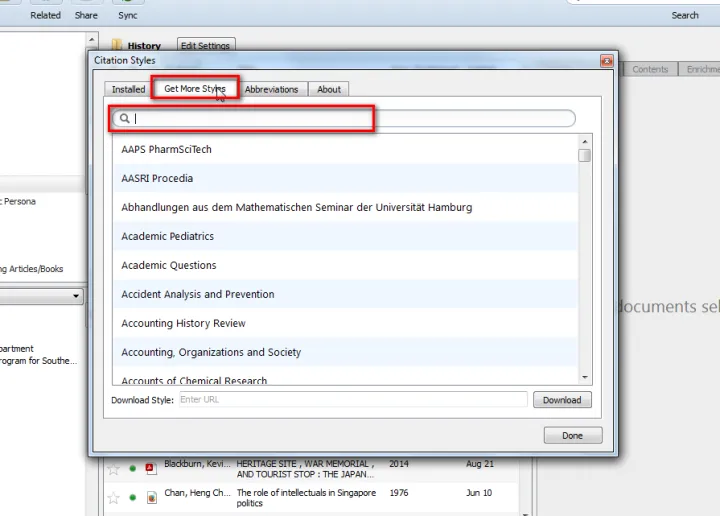This screenshot has height=516, width=720.
Task: Select Persona item in left sidebar
Action: click(18, 201)
